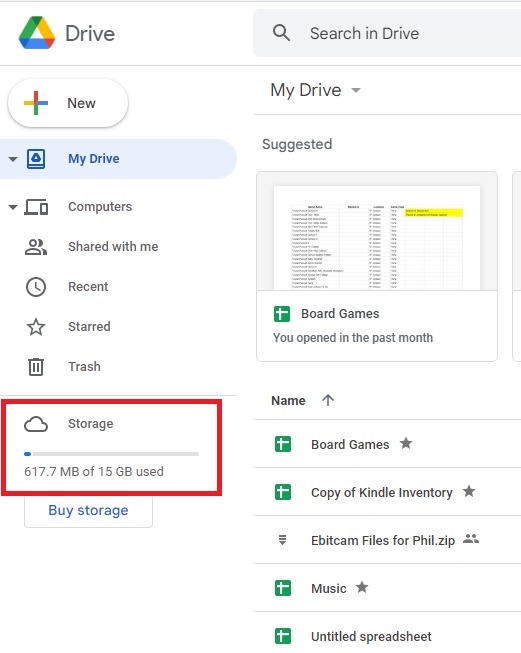This screenshot has height=653, width=521.
Task: Expand the Computers tree arrow
Action: pyautogui.click(x=13, y=207)
